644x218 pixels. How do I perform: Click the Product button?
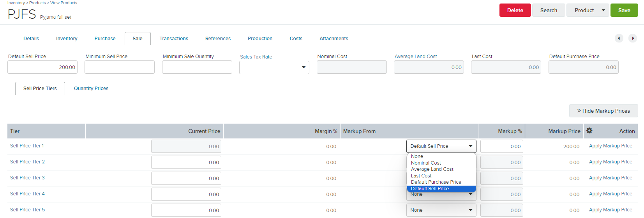[x=584, y=10]
